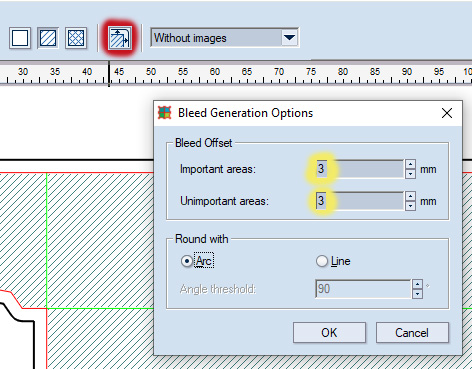Click the Angle threshold field
472x369 pixels.
point(363,289)
